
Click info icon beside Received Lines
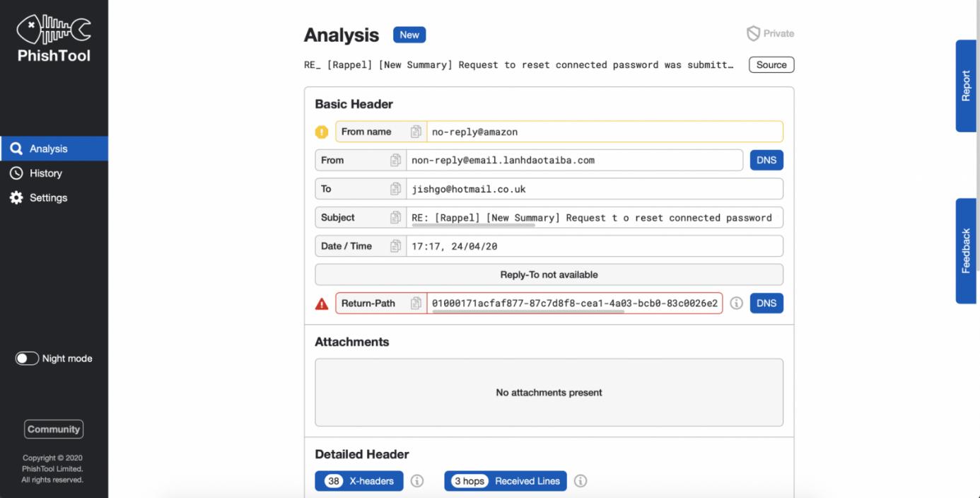tap(581, 481)
